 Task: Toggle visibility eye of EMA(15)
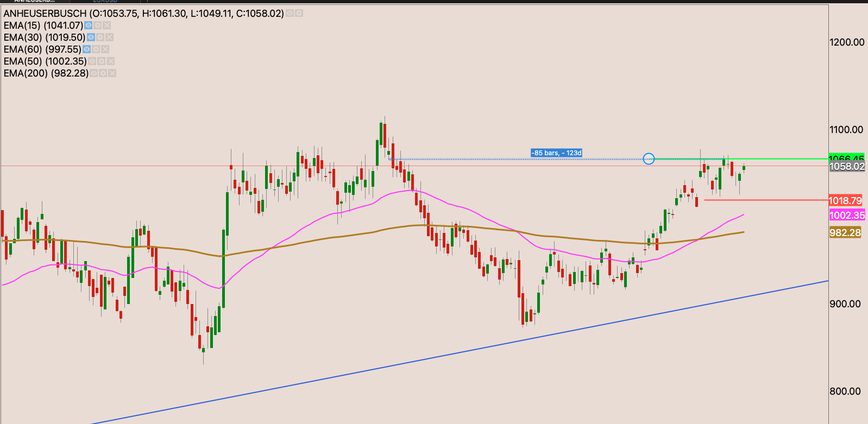[89, 26]
